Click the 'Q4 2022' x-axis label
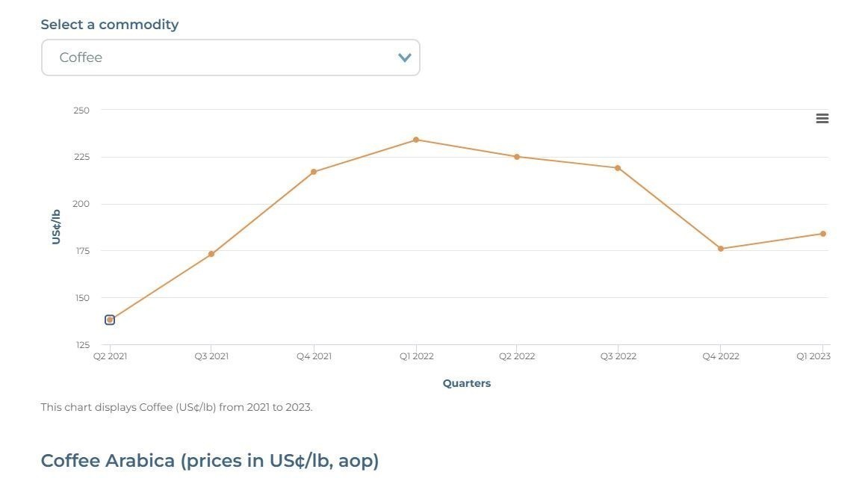Viewport: 868px width, 478px height. (x=721, y=356)
